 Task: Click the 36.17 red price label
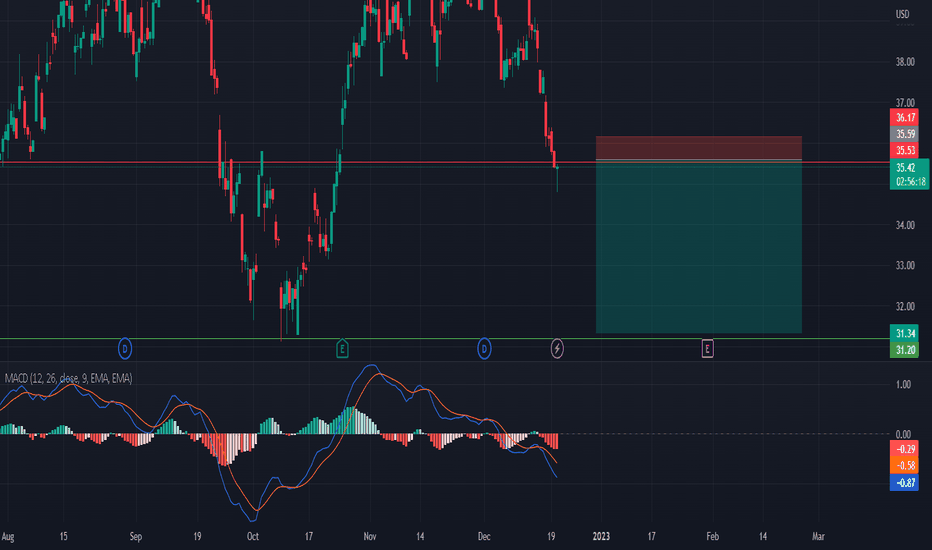905,117
